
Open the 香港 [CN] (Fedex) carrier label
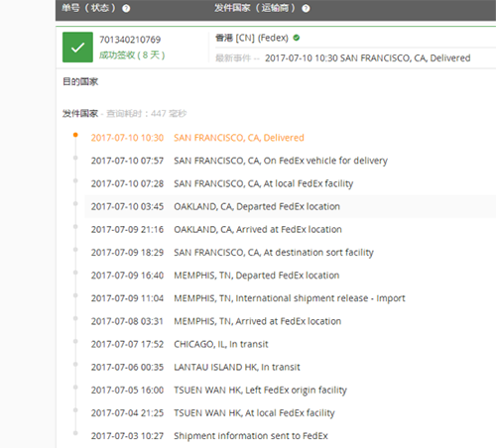[x=252, y=38]
